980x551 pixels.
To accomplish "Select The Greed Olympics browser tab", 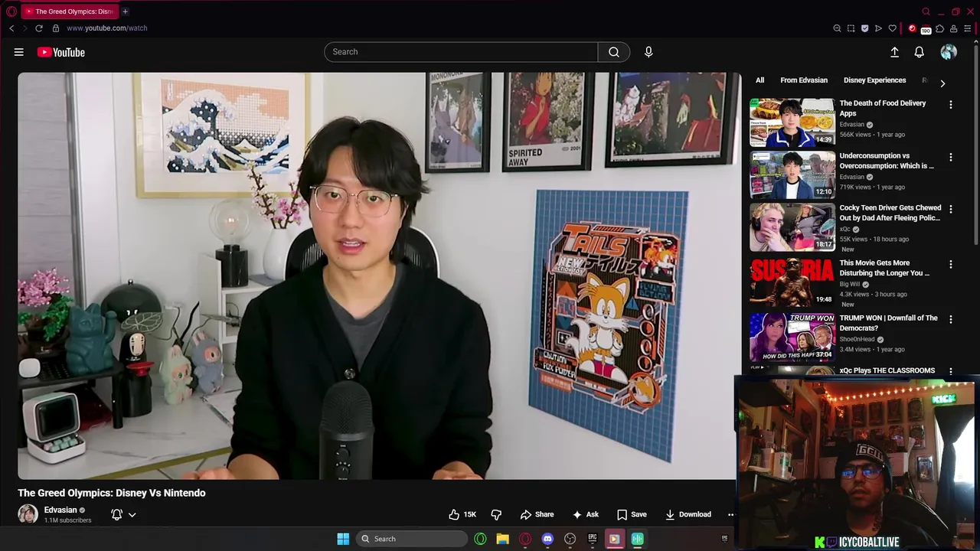I will click(x=70, y=11).
